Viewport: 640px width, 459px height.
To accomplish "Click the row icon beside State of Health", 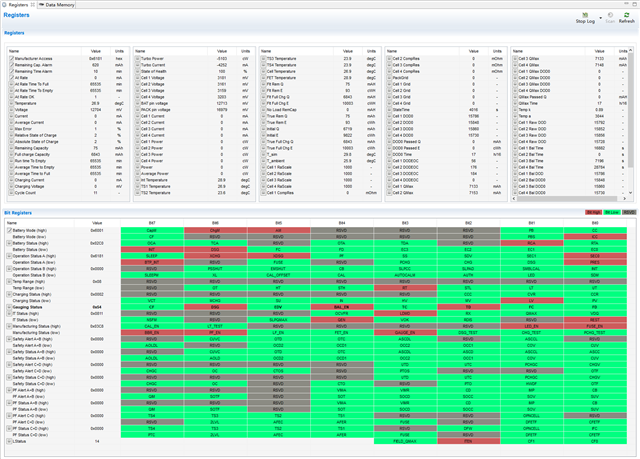I will coord(138,71).
